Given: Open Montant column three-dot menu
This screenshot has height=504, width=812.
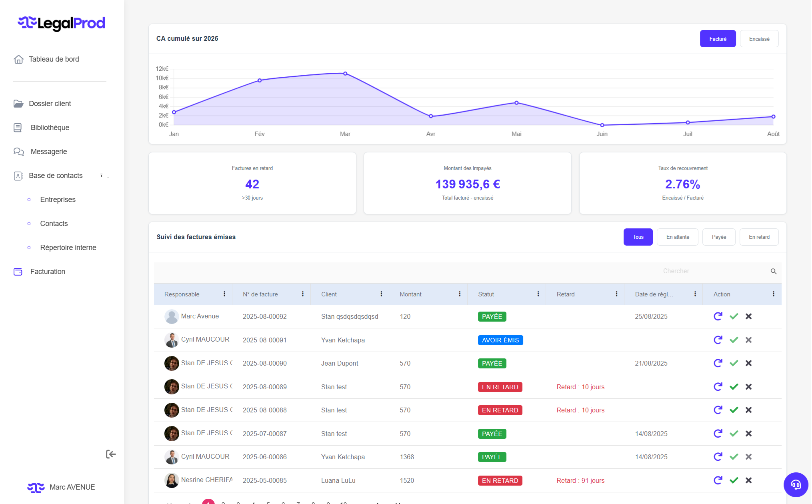Looking at the screenshot, I should coord(460,294).
